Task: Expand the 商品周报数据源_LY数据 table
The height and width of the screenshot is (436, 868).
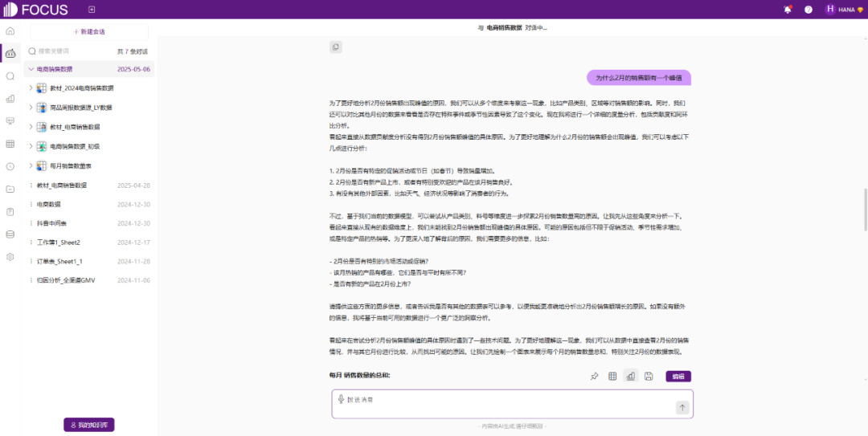Action: click(31, 108)
